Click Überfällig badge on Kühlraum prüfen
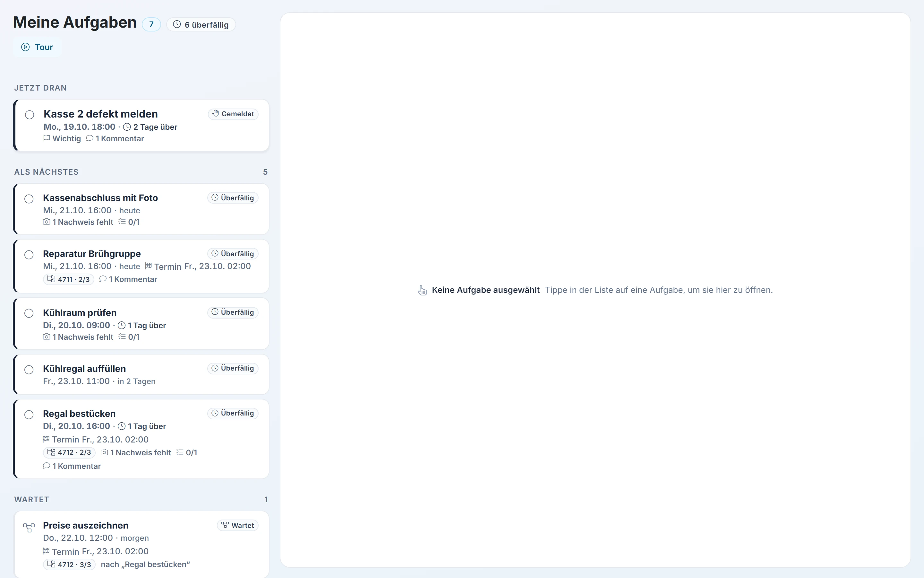 (x=233, y=312)
